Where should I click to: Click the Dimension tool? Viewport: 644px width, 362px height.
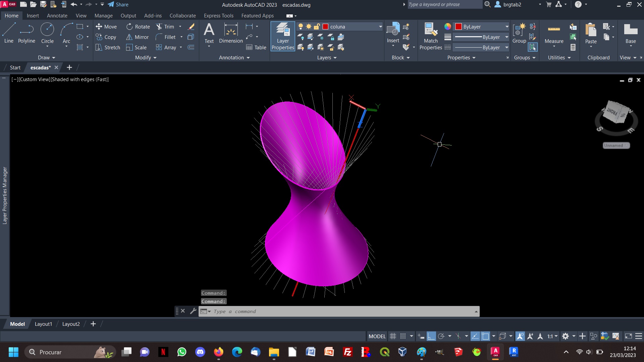231,33
